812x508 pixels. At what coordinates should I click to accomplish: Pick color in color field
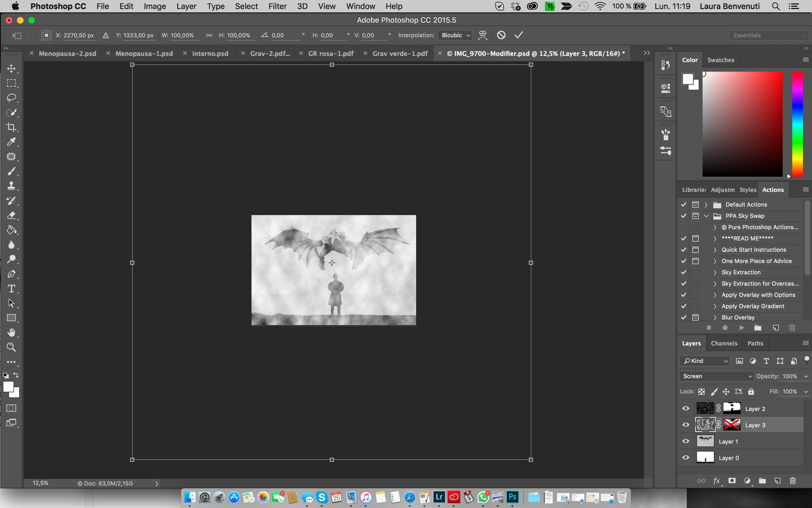click(x=743, y=124)
